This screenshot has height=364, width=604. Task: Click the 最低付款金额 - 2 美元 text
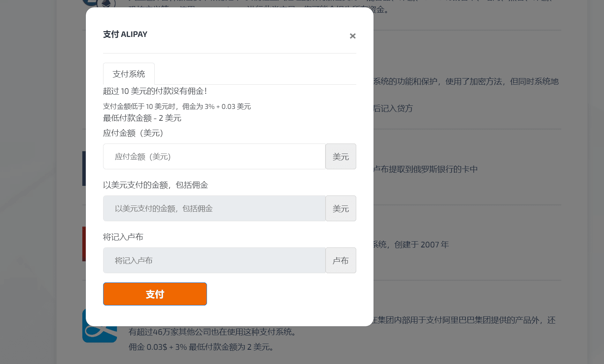(x=142, y=118)
